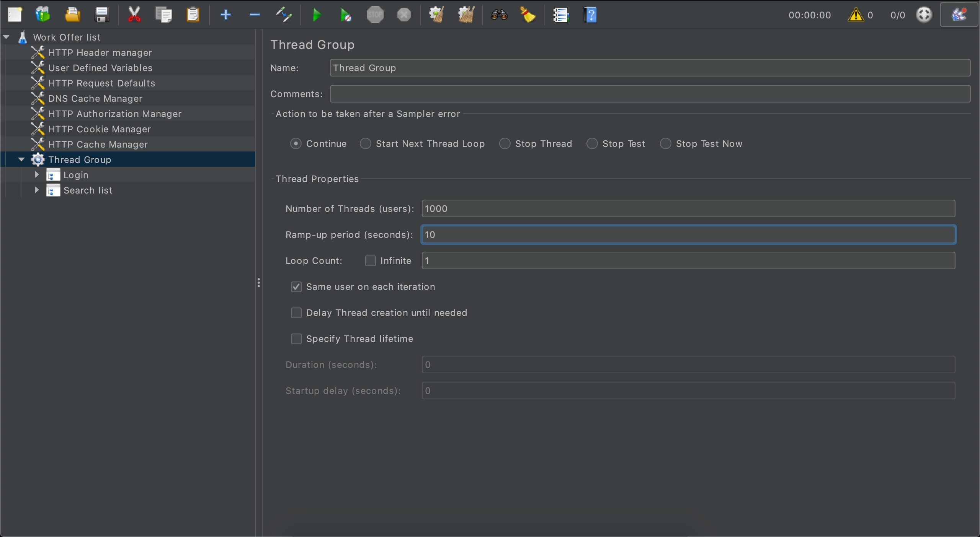Click the rightmost toolbar plugin icon
Image resolution: width=980 pixels, height=537 pixels.
[959, 15]
